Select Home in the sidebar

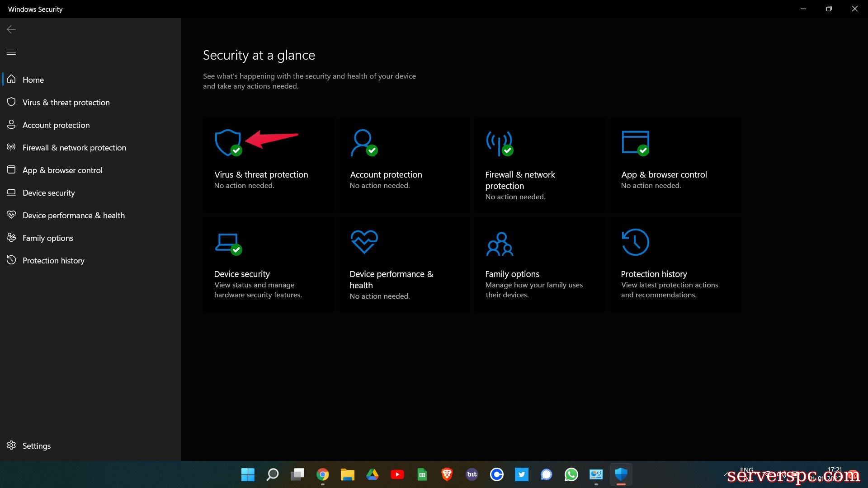coord(33,80)
